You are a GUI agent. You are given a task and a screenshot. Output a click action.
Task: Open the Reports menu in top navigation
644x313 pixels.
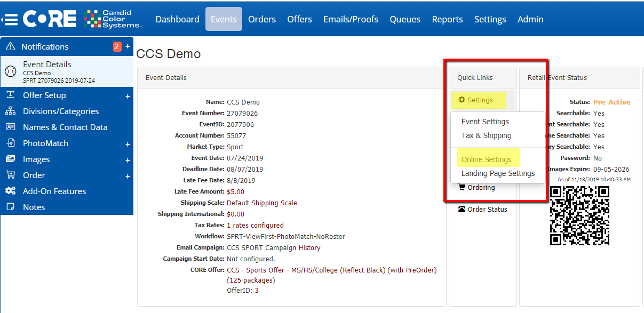447,19
